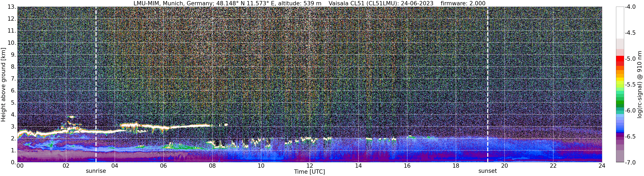The width and height of the screenshot is (644, 176).
Task: Click the '0.' height axis tick label
Action: pos(13,162)
